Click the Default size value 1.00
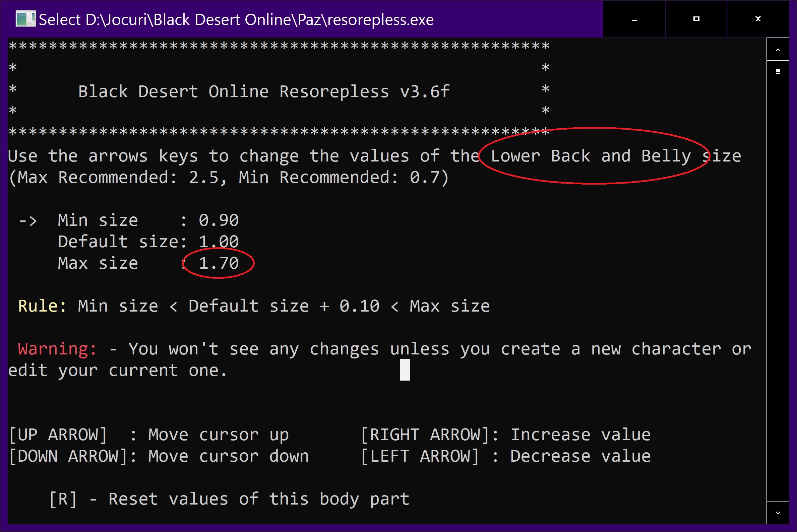 pos(219,242)
